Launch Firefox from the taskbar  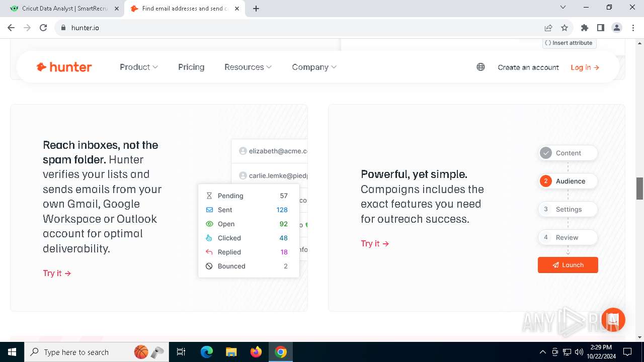[256, 352]
